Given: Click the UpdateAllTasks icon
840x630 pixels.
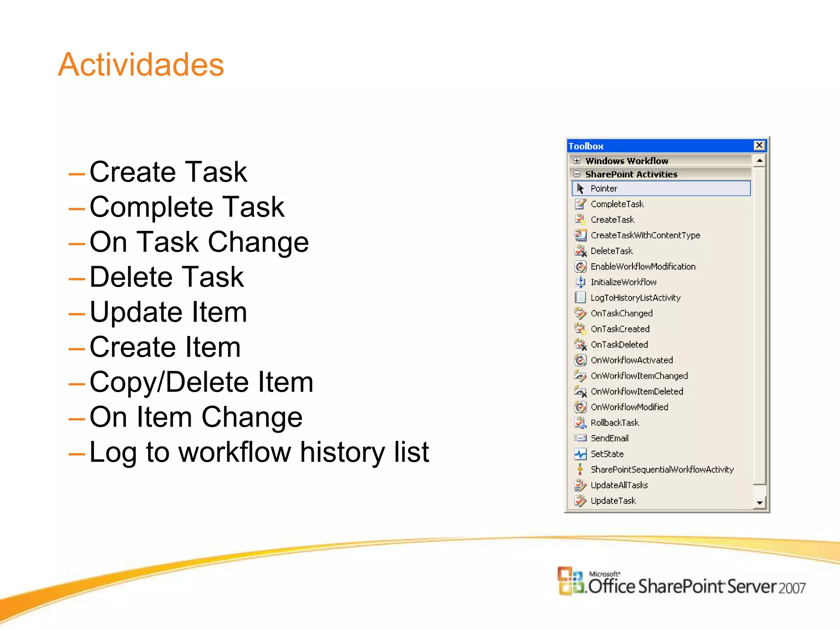Looking at the screenshot, I should tap(580, 485).
